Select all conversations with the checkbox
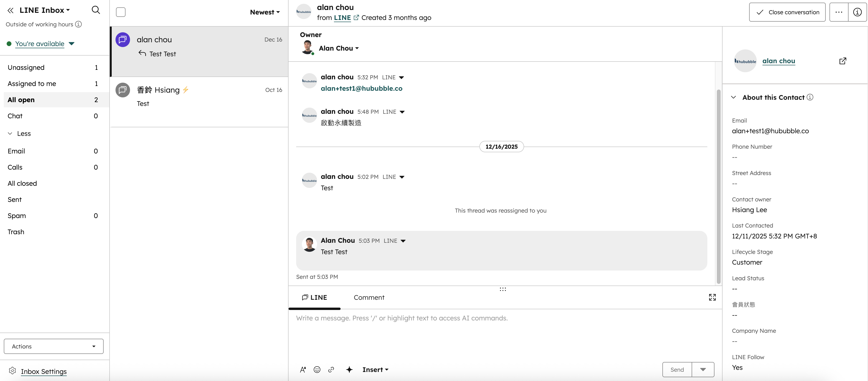The image size is (868, 381). point(120,12)
